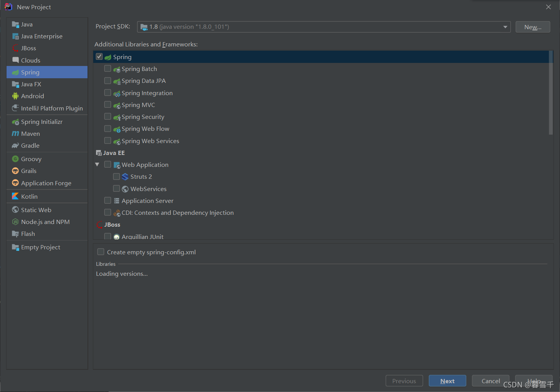The height and width of the screenshot is (392, 560).
Task: Click the Struts 2 icon in frameworks list
Action: pos(125,177)
